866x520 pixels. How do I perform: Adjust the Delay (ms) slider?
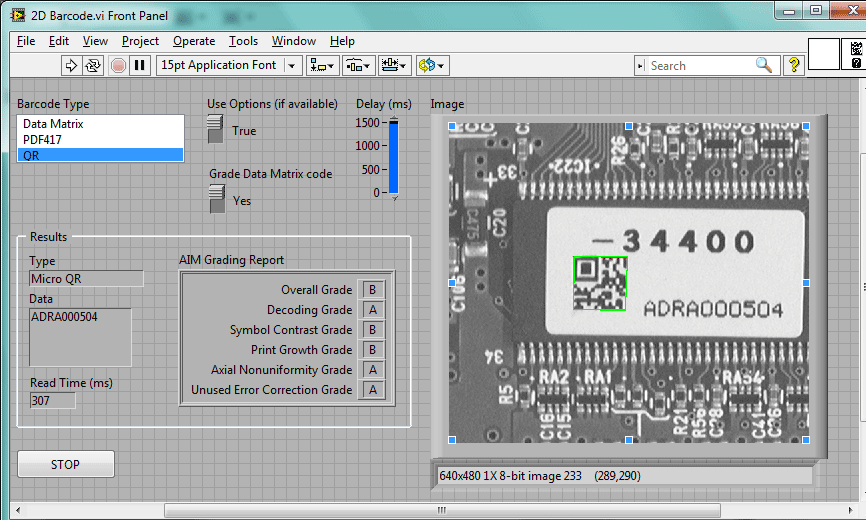pos(393,156)
